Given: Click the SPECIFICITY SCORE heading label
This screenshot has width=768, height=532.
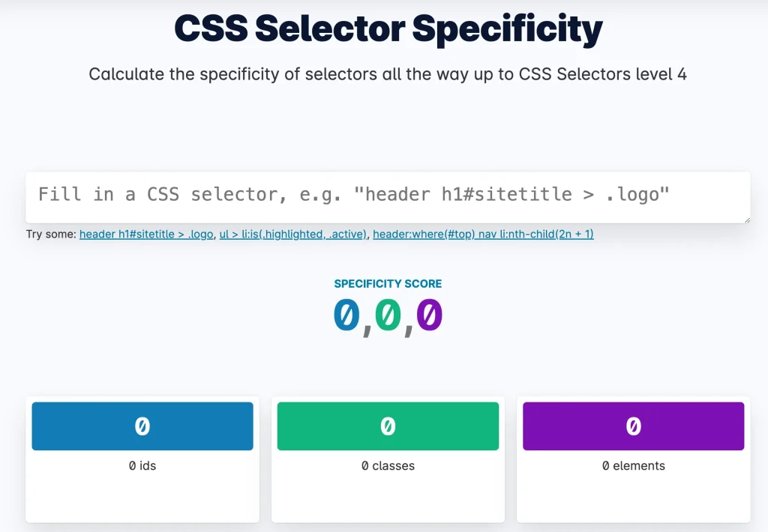Looking at the screenshot, I should [388, 283].
